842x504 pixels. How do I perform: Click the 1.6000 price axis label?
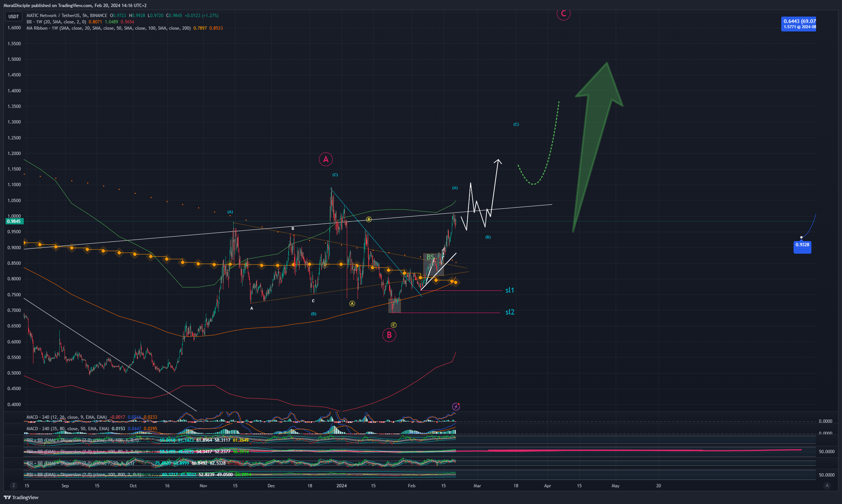click(x=14, y=28)
